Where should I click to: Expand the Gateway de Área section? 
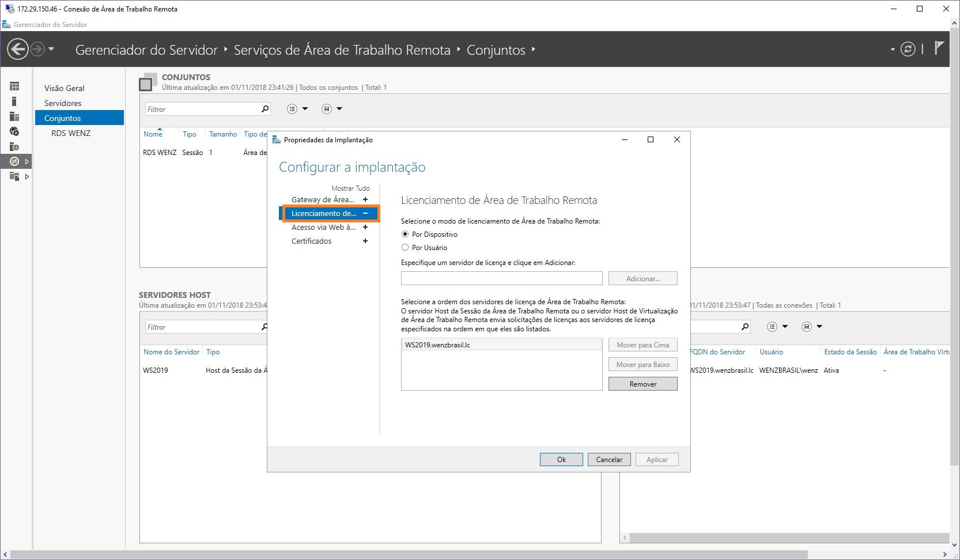(x=365, y=199)
